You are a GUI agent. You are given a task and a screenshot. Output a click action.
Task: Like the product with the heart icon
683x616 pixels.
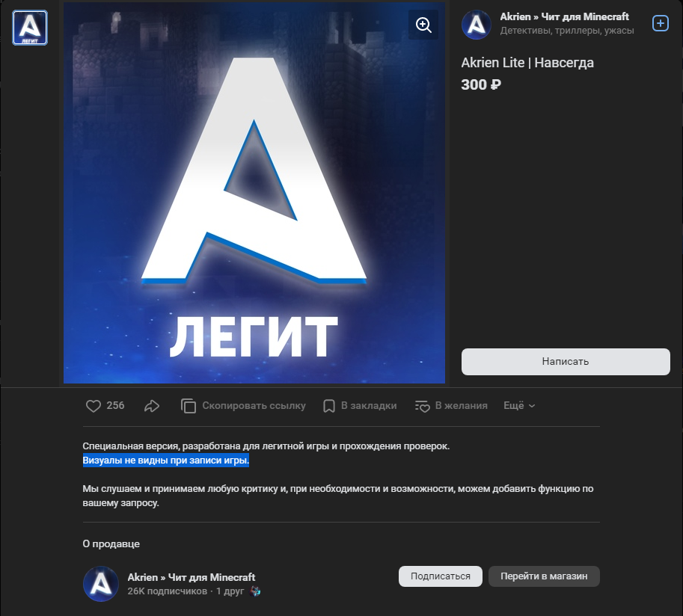(x=94, y=406)
